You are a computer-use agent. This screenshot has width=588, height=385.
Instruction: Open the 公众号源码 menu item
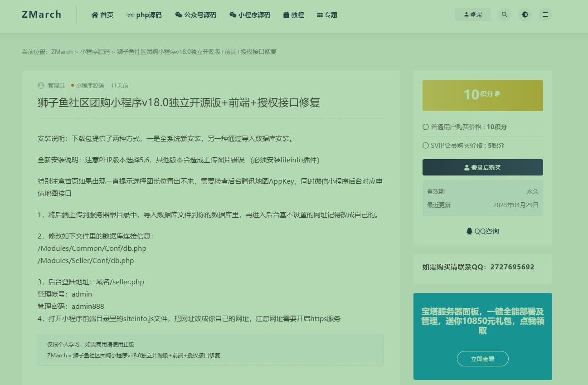pyautogui.click(x=195, y=15)
